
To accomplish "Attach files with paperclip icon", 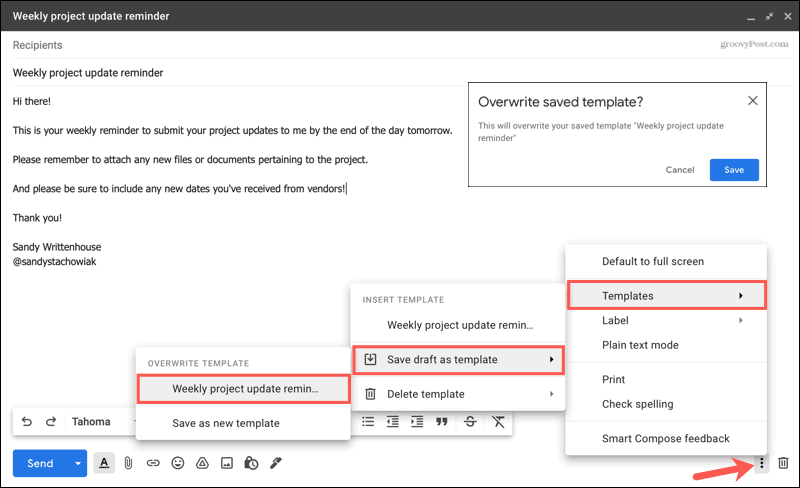I will 129,463.
